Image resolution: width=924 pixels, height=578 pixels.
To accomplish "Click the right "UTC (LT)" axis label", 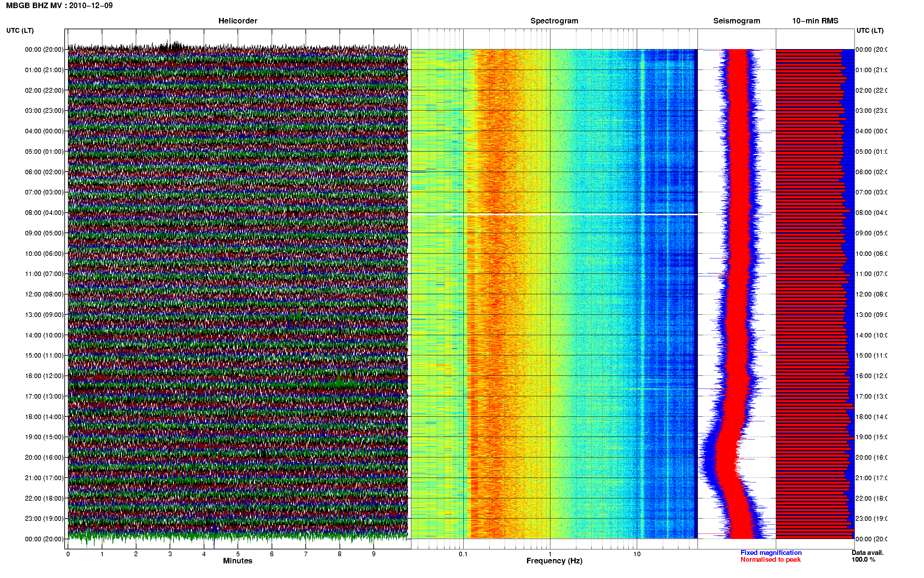I will pos(870,31).
